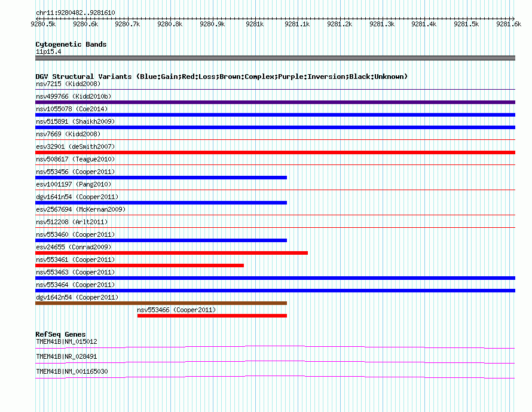Select the blue nsv553464 gain bar

point(275,291)
